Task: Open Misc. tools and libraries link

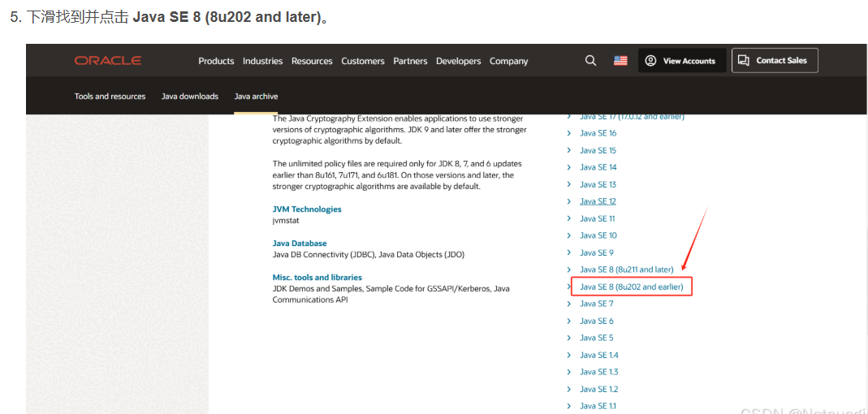Action: pyautogui.click(x=317, y=278)
